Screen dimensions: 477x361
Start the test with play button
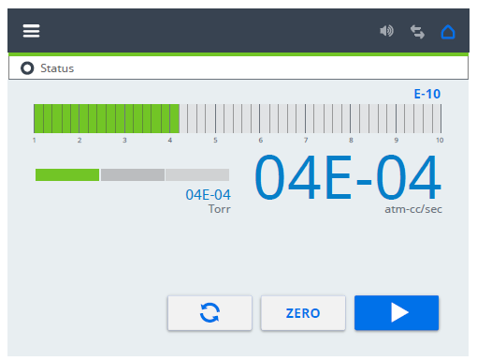coord(396,313)
